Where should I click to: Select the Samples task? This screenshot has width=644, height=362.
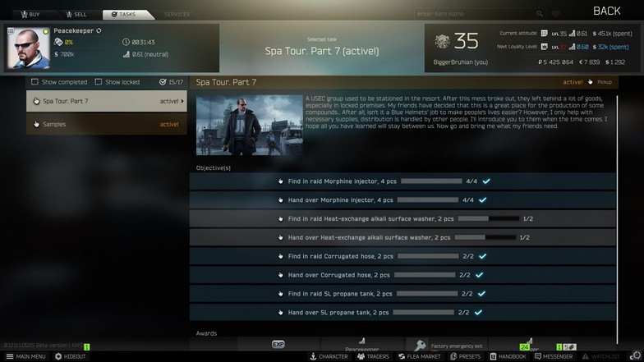coord(107,125)
